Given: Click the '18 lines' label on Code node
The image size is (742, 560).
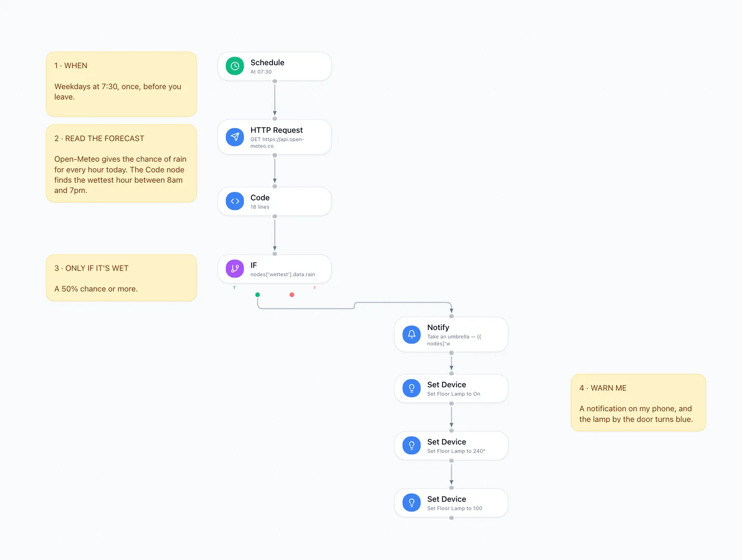Looking at the screenshot, I should 260,207.
